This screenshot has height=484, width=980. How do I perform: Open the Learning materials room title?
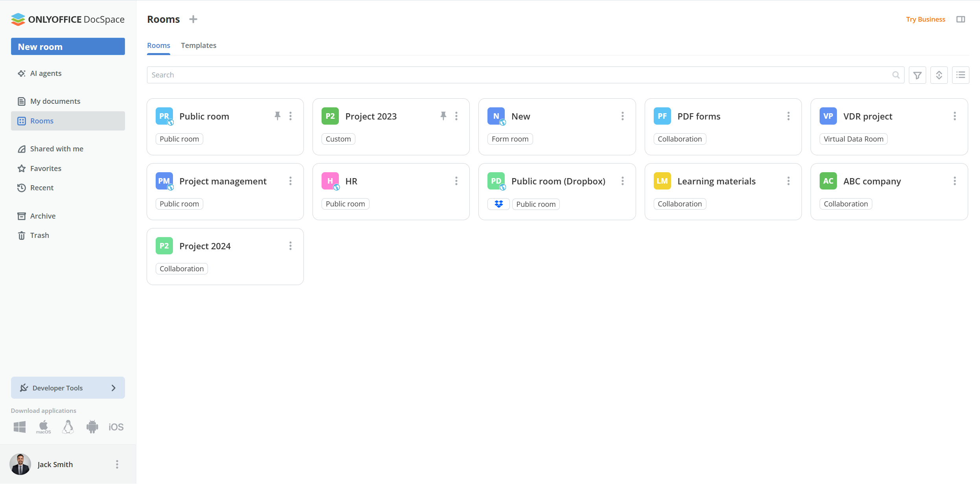[x=716, y=181]
